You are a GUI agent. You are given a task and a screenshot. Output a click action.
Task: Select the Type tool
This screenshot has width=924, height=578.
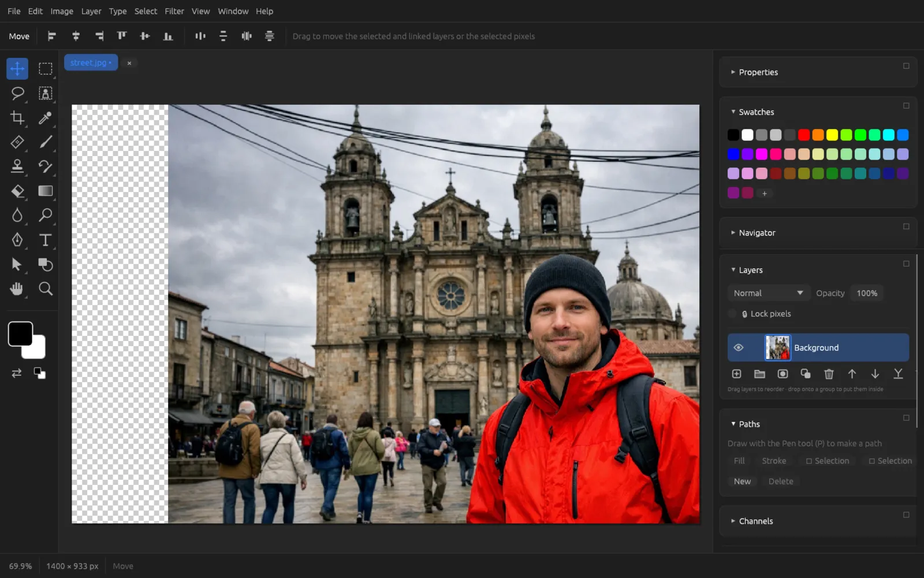[45, 240]
